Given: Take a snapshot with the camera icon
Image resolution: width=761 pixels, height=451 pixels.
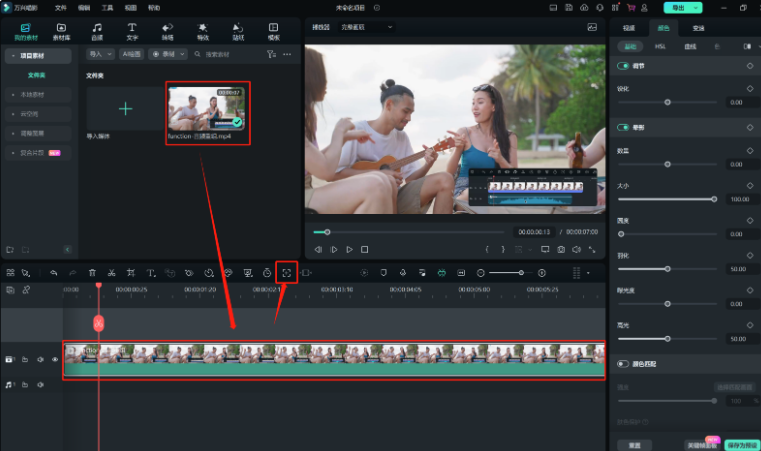Looking at the screenshot, I should click(x=561, y=249).
